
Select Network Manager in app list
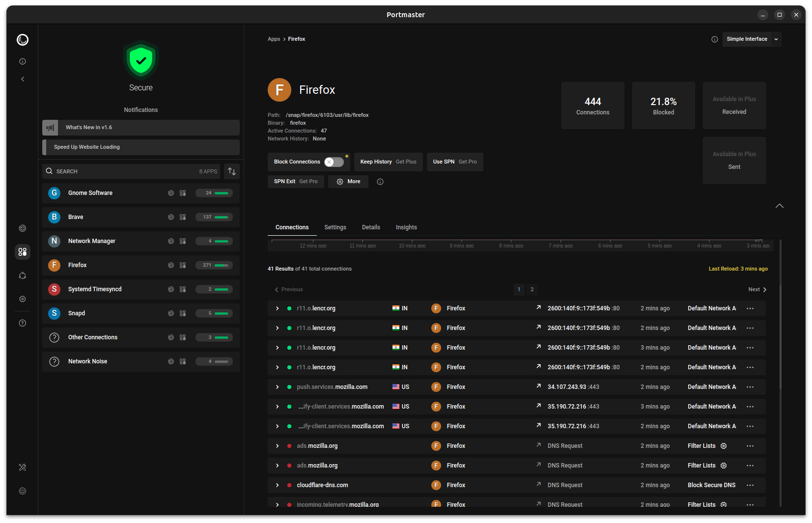point(141,241)
